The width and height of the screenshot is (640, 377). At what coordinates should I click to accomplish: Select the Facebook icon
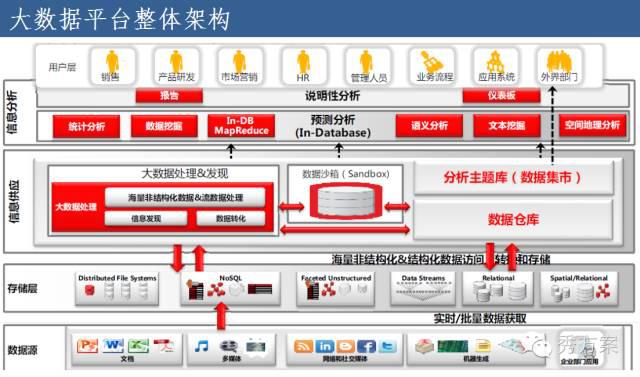tap(367, 346)
